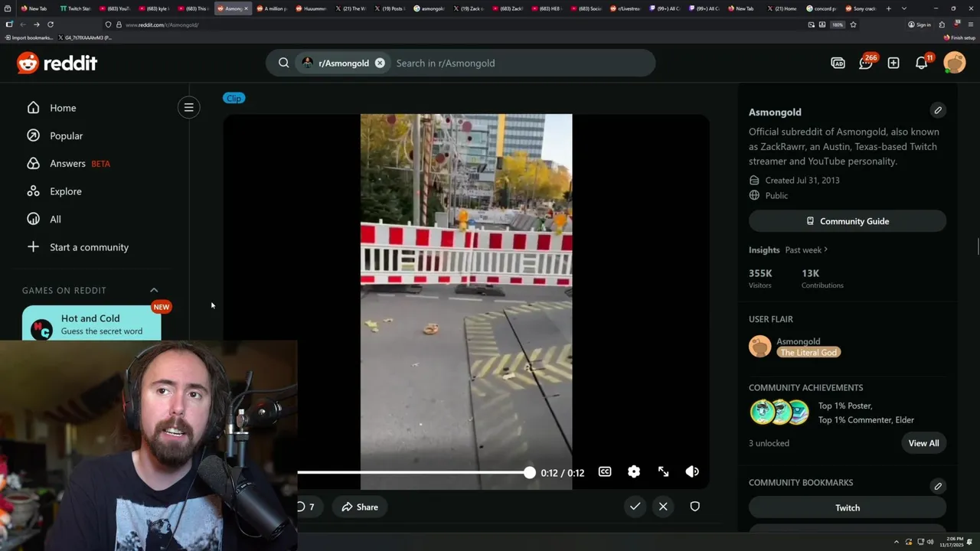
Task: Click Import bookmarks in bookmarks bar
Action: click(x=30, y=37)
